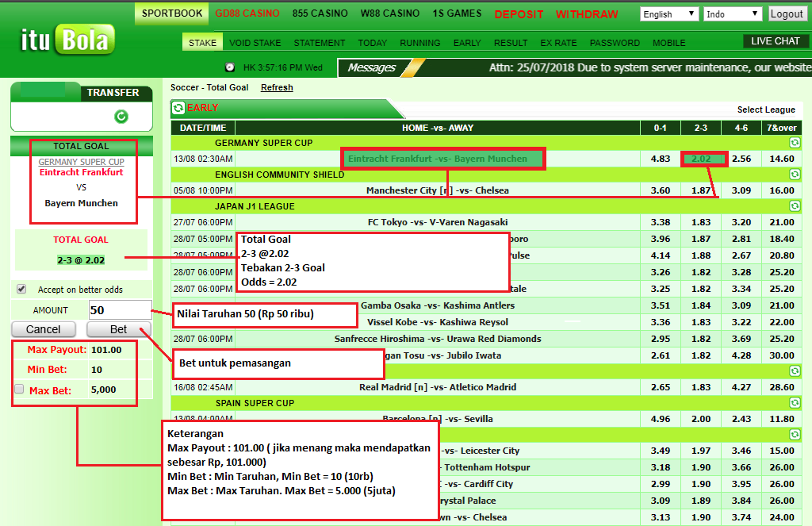The width and height of the screenshot is (812, 526).
Task: Open the W88 CASINO tab
Action: click(390, 13)
